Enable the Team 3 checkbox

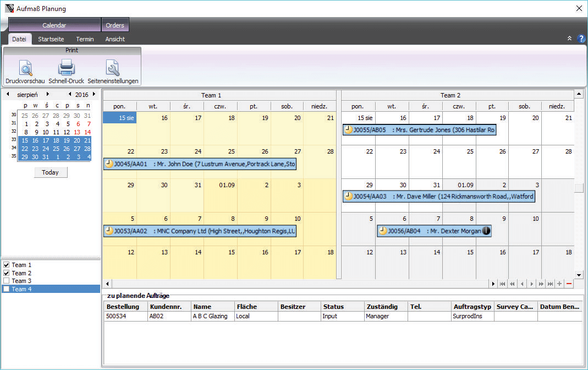click(x=7, y=281)
